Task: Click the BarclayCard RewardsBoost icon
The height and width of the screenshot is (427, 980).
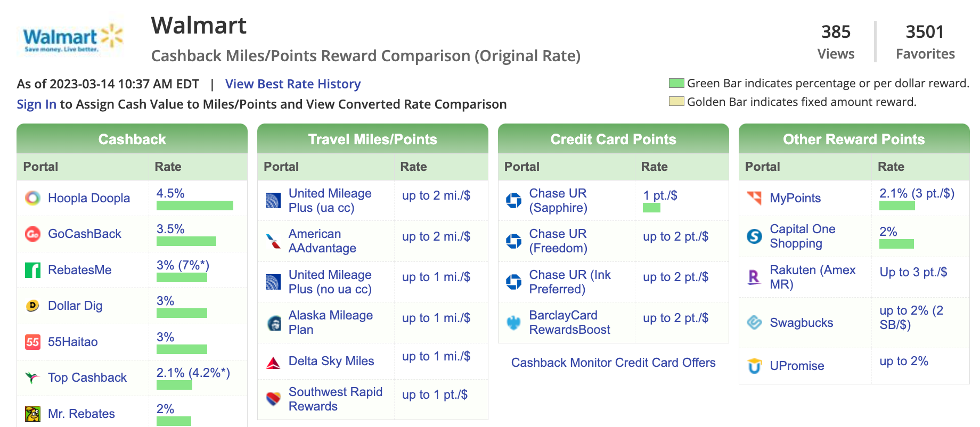Action: point(513,322)
